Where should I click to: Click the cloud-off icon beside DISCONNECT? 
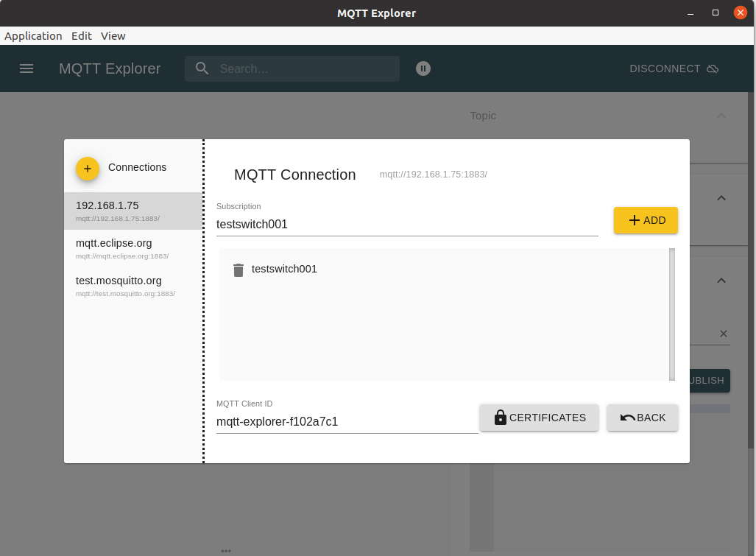(x=713, y=68)
